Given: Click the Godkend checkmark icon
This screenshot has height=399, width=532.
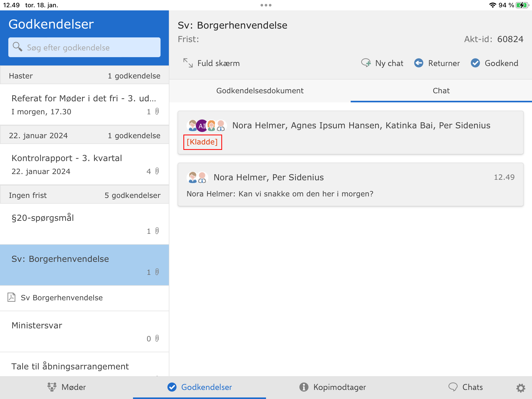Looking at the screenshot, I should 475,63.
